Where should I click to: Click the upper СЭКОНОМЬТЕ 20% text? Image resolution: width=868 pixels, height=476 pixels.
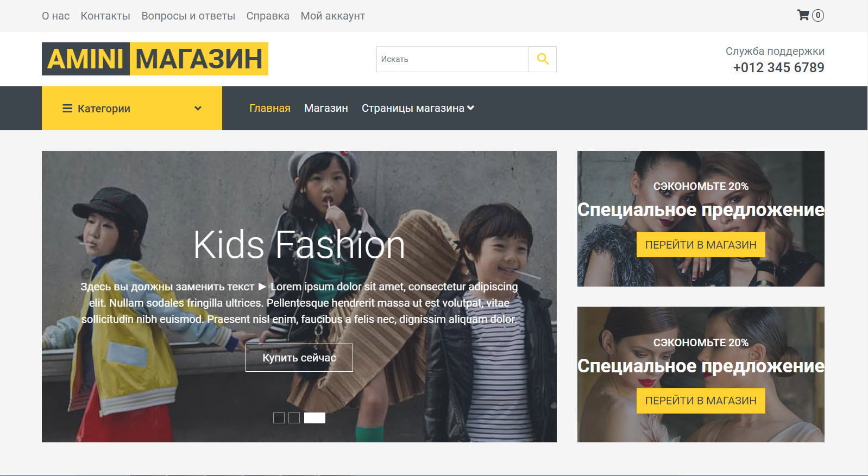pyautogui.click(x=701, y=186)
